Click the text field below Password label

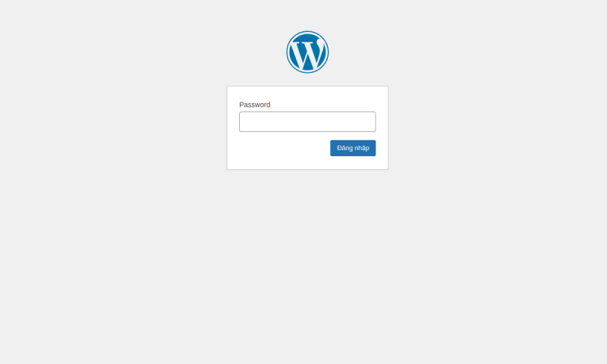tap(307, 121)
